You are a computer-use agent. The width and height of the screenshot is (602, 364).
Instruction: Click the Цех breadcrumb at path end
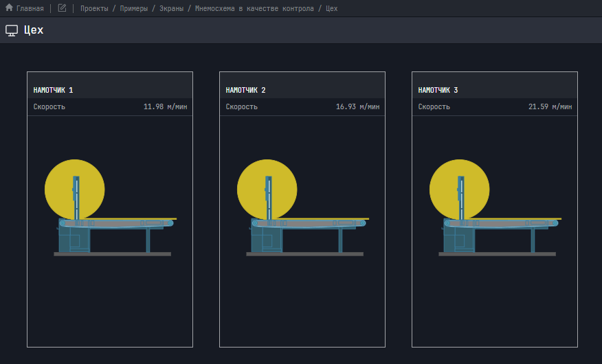[x=331, y=9]
